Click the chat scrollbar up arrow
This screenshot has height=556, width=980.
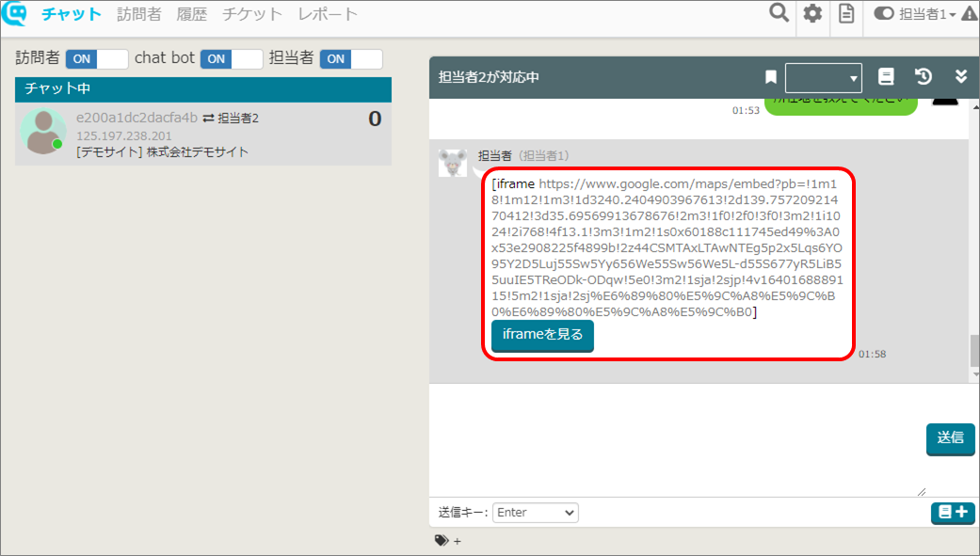tap(975, 107)
